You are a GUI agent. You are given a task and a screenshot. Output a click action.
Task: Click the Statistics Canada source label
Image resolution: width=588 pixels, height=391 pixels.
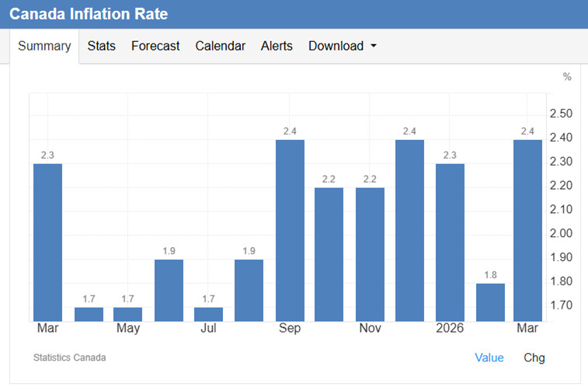(x=69, y=358)
